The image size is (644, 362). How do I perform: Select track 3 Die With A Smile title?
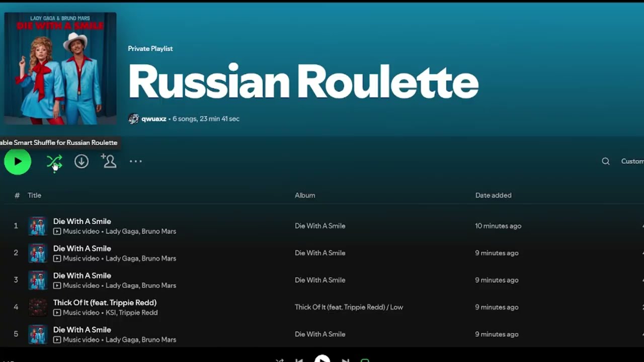[x=82, y=276]
